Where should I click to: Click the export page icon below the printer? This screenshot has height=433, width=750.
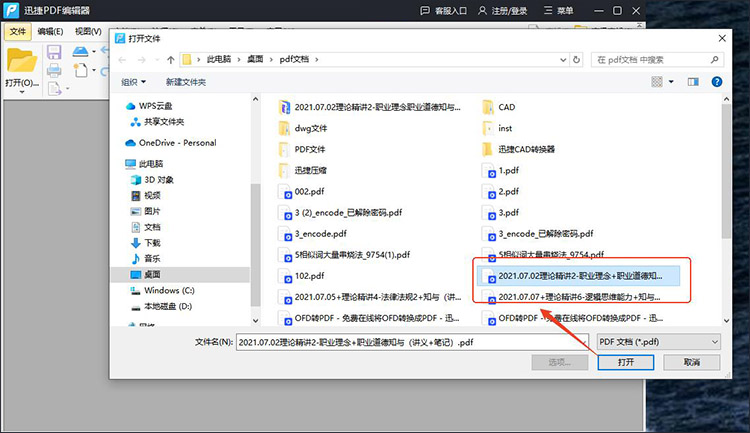(54, 88)
